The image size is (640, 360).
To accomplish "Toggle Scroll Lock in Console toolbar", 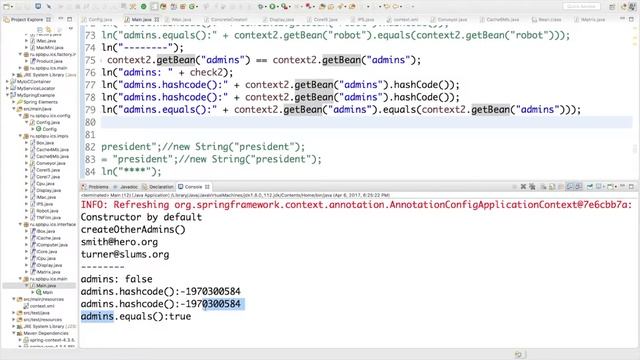I will click(x=552, y=187).
